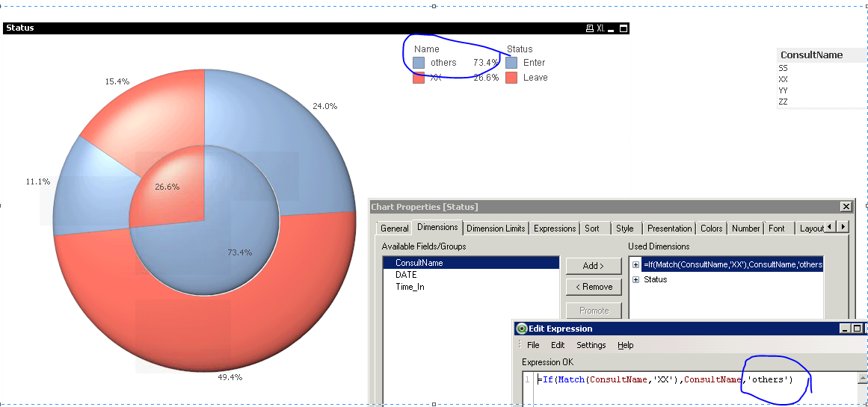This screenshot has width=868, height=407.
Task: Open Help menu in Edit Expression
Action: pos(626,345)
